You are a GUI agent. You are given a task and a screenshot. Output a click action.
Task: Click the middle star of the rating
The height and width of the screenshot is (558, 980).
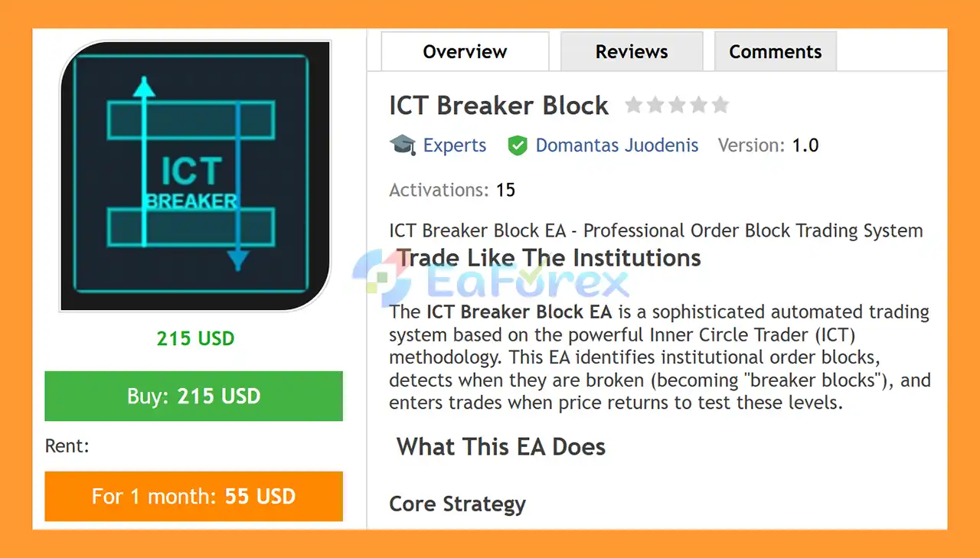[x=677, y=105]
